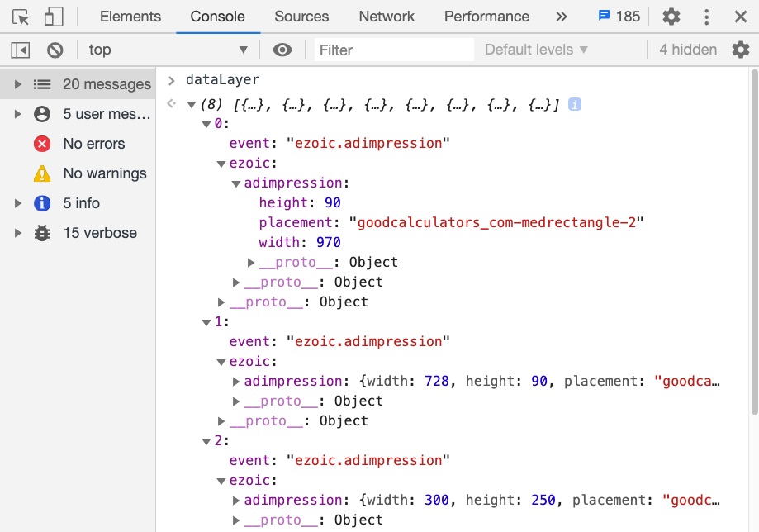Show more tabs with the double chevron
This screenshot has width=759, height=532.
(562, 17)
